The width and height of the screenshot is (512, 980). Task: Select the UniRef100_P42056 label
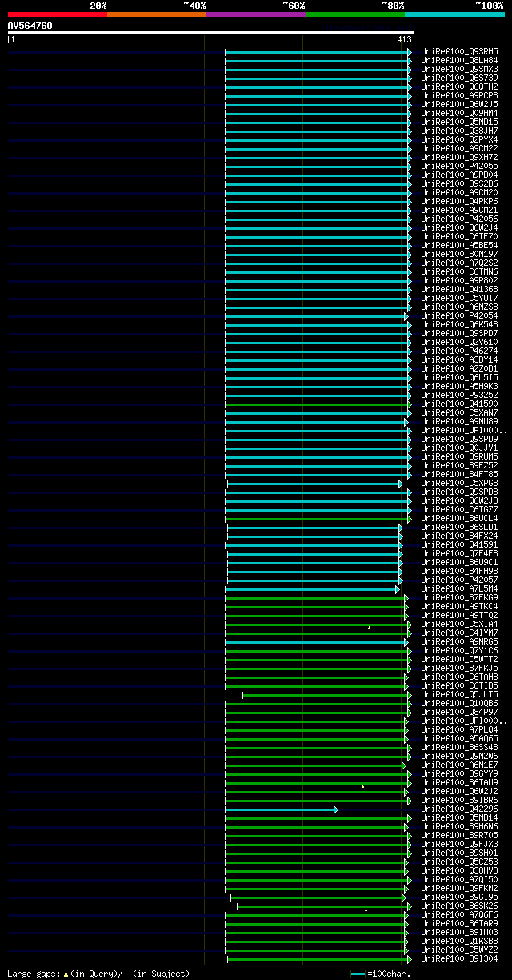click(459, 219)
